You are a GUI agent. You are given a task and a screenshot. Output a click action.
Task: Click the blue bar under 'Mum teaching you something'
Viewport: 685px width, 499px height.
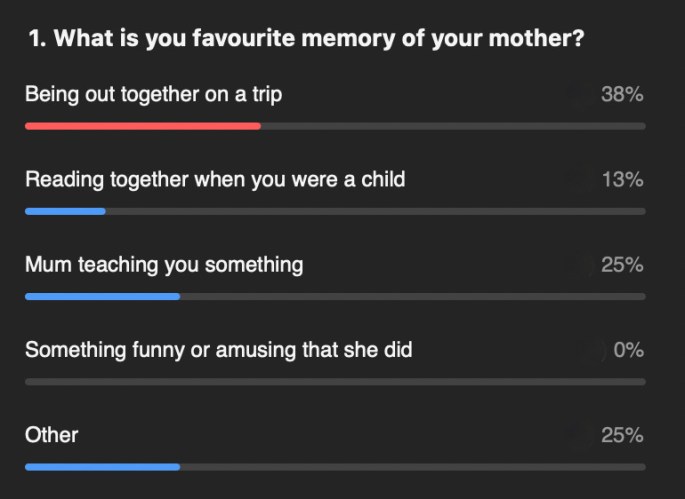click(102, 296)
